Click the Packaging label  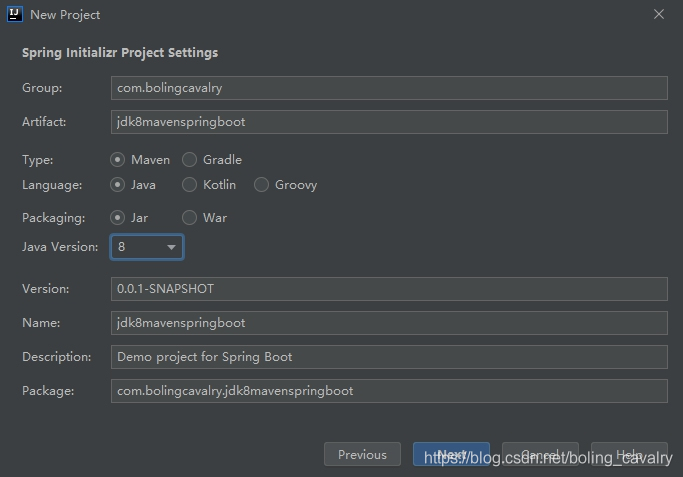tap(54, 218)
